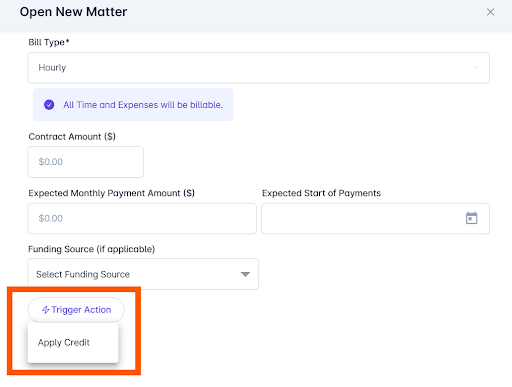Click the Expected Start of Payments date field
The height and width of the screenshot is (387, 512).
tap(375, 218)
